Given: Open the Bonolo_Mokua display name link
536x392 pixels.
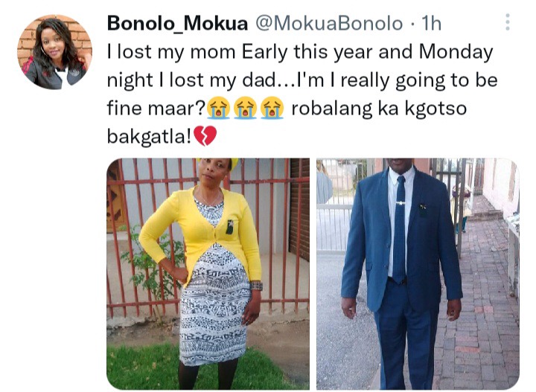Looking at the screenshot, I should (177, 24).
